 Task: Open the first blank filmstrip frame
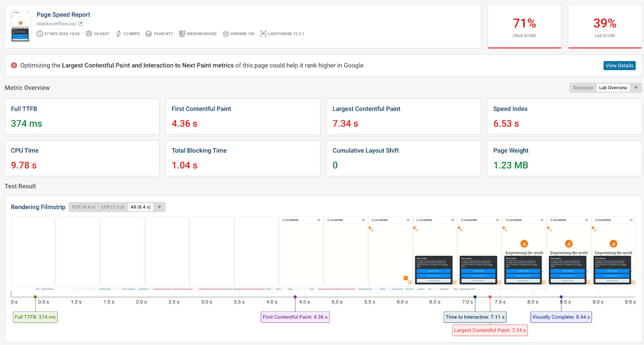click(x=33, y=251)
